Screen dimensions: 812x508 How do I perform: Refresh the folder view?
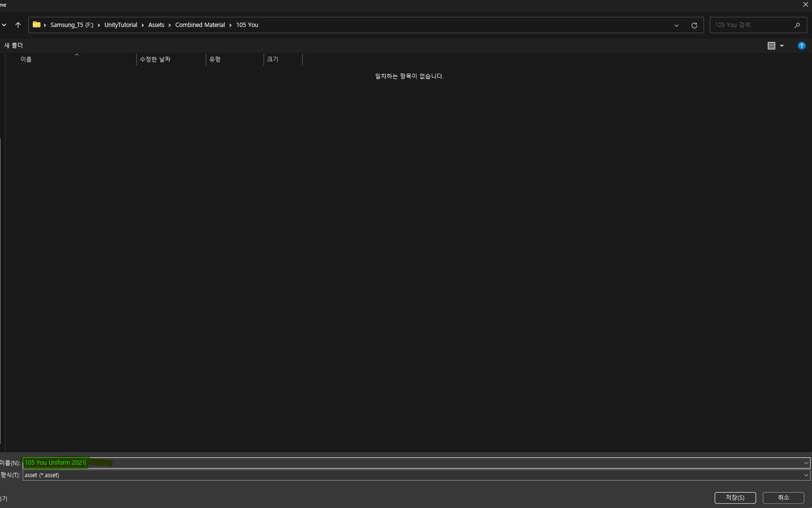point(694,25)
